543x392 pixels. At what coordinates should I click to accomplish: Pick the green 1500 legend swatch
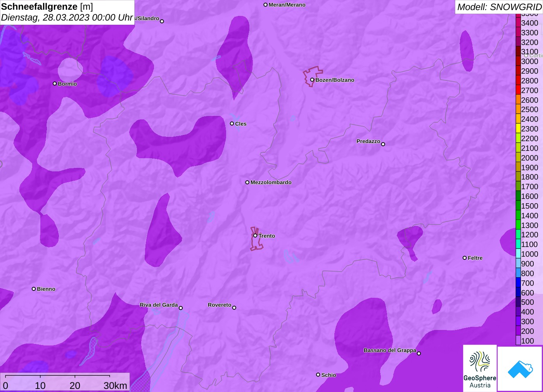pyautogui.click(x=518, y=205)
